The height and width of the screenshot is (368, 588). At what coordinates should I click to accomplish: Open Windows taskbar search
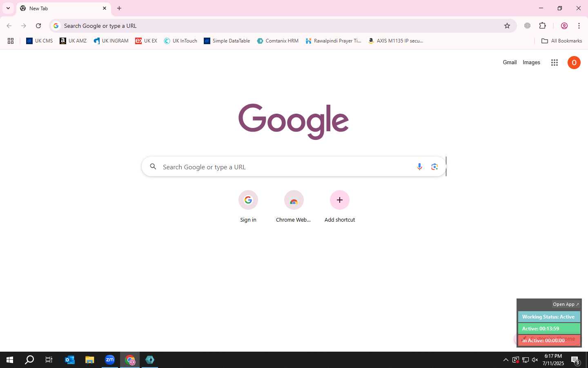pos(29,360)
